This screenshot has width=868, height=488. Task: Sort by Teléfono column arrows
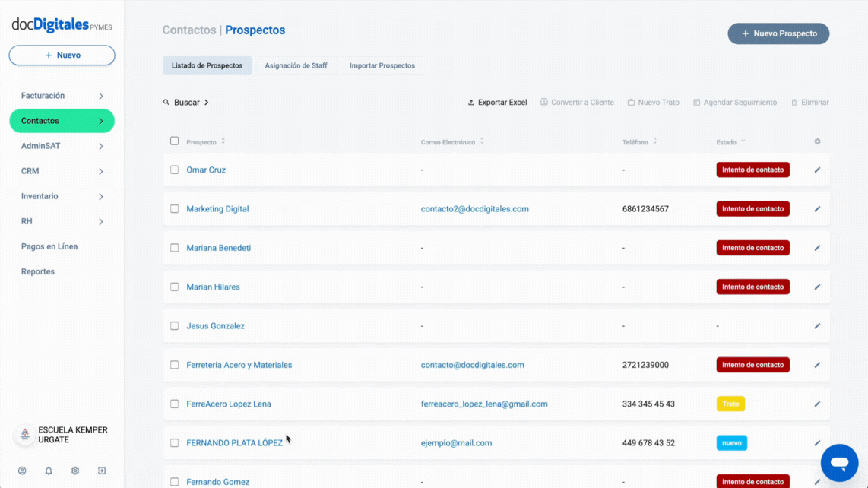tap(654, 142)
